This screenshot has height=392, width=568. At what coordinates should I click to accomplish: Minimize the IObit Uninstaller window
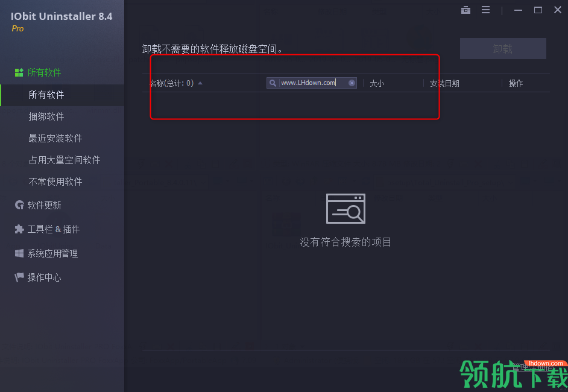(x=518, y=10)
